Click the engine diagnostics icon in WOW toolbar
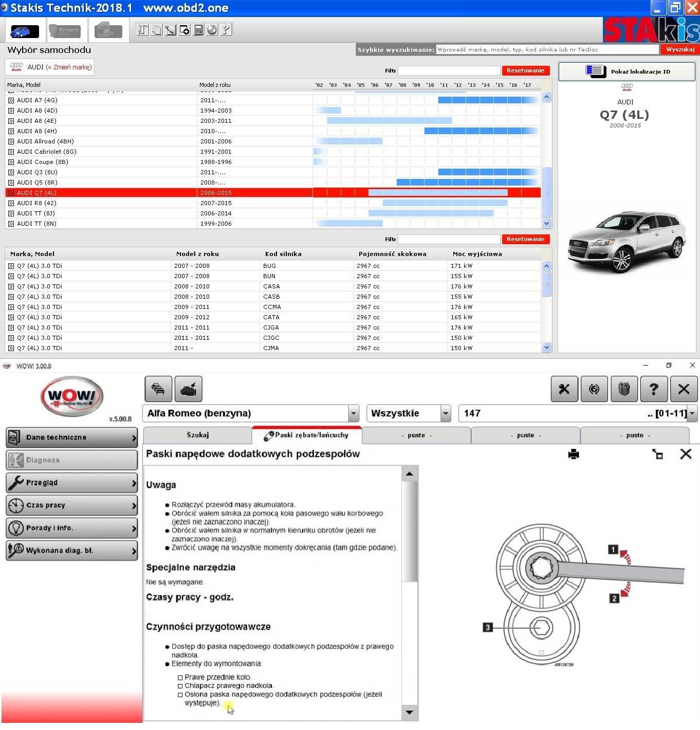 pyautogui.click(x=188, y=389)
